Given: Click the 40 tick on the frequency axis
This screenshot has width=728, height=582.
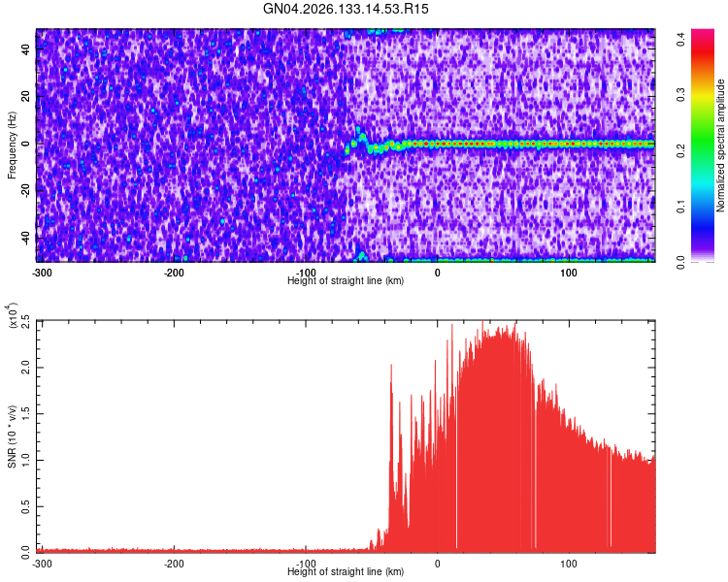Looking at the screenshot, I should pos(26,49).
